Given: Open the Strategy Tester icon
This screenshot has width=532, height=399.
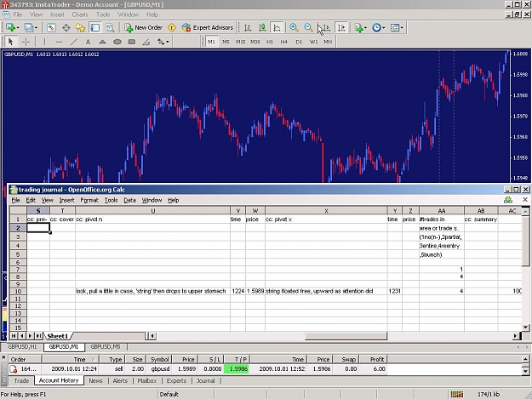Looking at the screenshot, I should 110,28.
